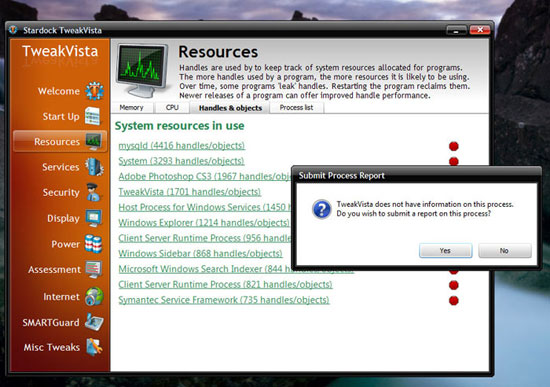Go to the Services section
This screenshot has height=387, width=550.
pyautogui.click(x=60, y=167)
